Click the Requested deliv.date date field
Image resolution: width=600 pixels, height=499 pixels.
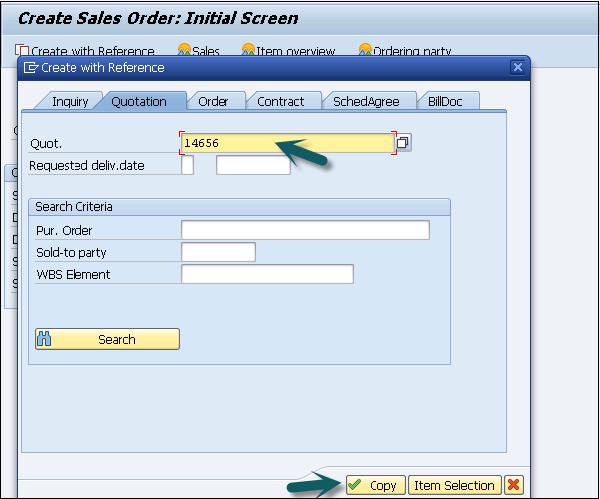[253, 165]
